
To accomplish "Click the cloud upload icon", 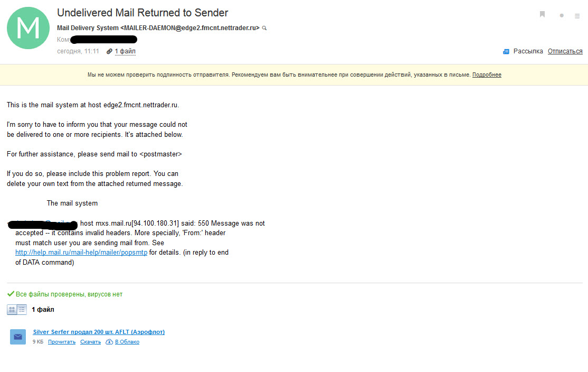I will (x=109, y=342).
